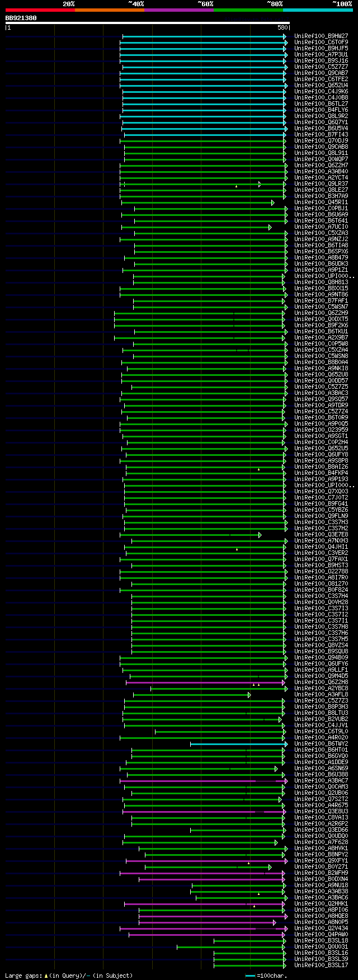
Task: Select label UniRef100_O23959
Action: (x=321, y=430)
